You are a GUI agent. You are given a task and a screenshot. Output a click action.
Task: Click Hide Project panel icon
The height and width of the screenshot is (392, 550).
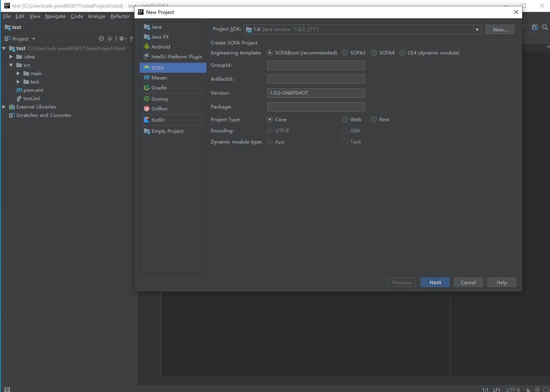point(132,39)
